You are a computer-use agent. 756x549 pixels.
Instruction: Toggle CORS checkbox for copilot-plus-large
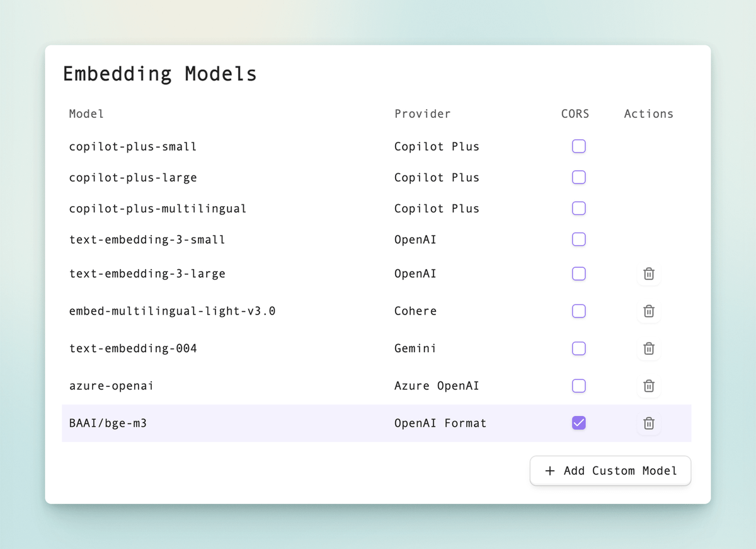578,177
